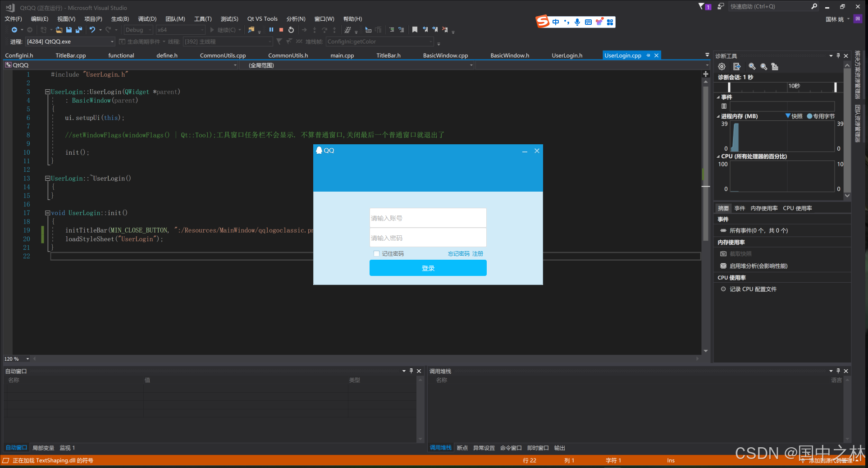The image size is (868, 468).
Task: Pin the 调用堆栈 panel
Action: (x=838, y=371)
